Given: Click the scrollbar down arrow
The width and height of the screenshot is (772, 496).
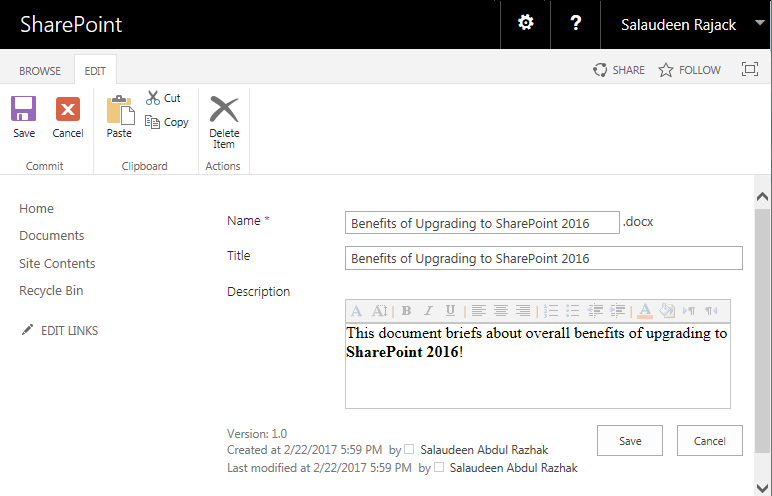Looking at the screenshot, I should pos(762,488).
